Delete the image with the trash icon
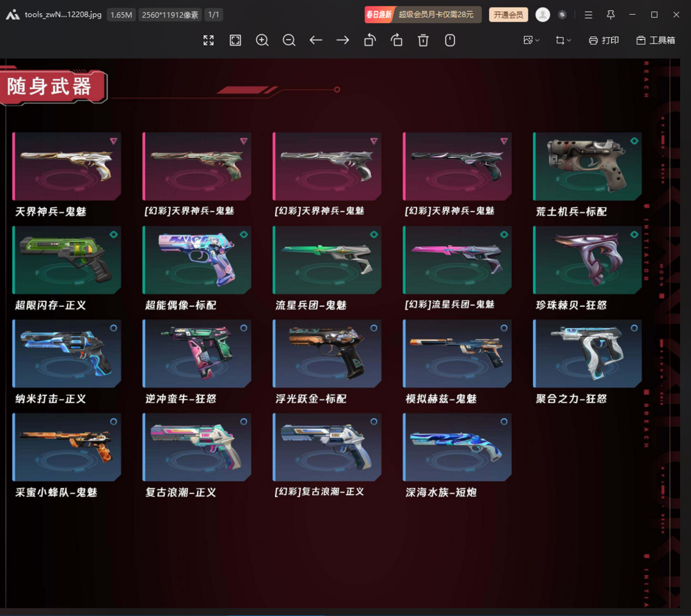This screenshot has height=616, width=691. coord(423,40)
